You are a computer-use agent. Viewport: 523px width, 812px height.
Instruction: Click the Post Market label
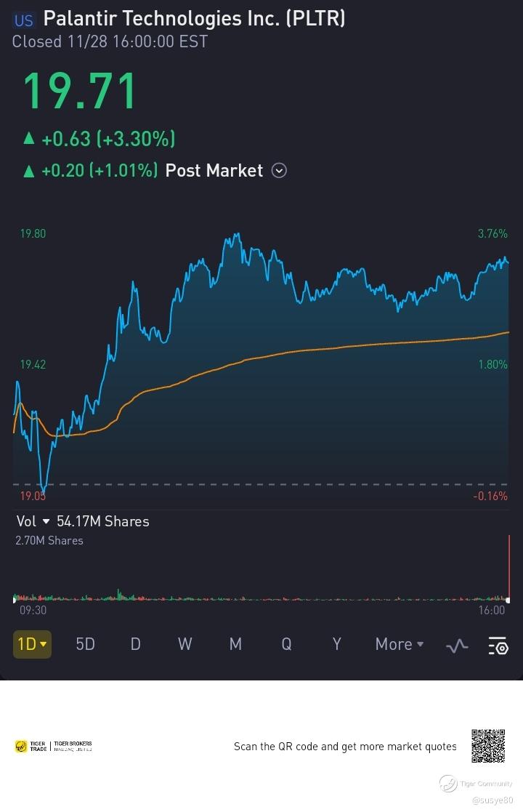214,171
